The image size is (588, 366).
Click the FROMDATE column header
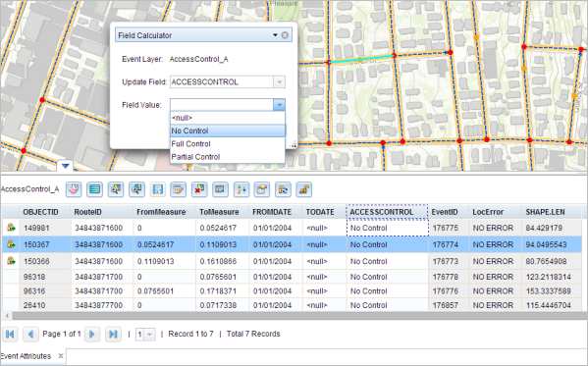272,212
